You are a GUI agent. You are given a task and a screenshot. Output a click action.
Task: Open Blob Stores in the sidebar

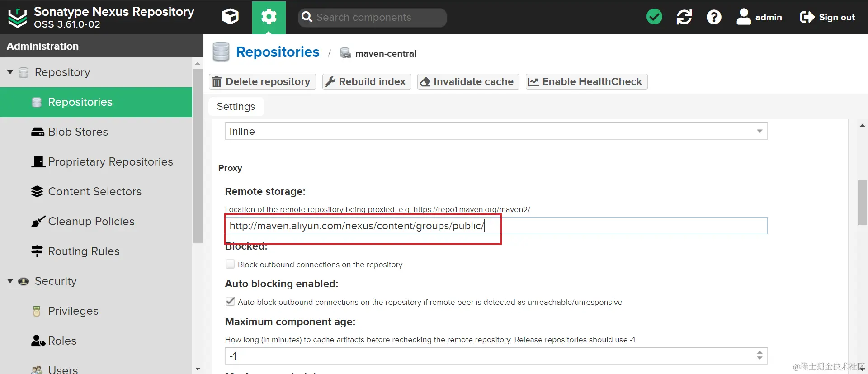pos(96,132)
